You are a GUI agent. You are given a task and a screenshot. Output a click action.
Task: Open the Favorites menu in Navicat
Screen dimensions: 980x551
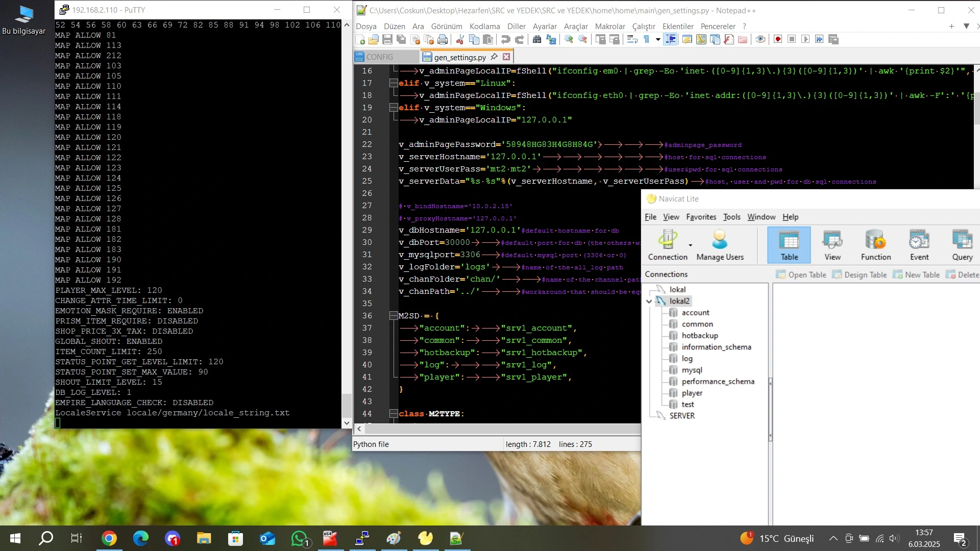coord(701,217)
